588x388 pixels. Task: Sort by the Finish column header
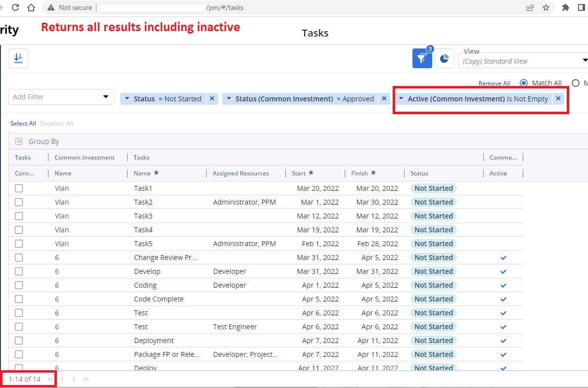point(360,173)
